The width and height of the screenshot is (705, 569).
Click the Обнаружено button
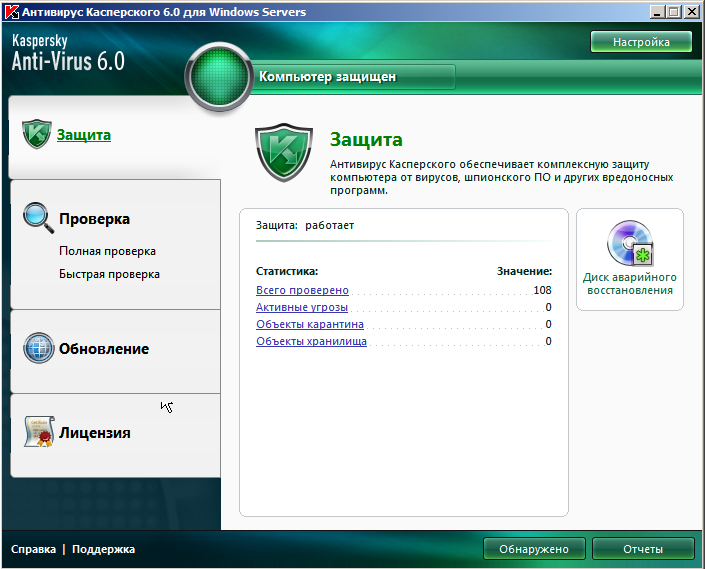click(x=534, y=549)
